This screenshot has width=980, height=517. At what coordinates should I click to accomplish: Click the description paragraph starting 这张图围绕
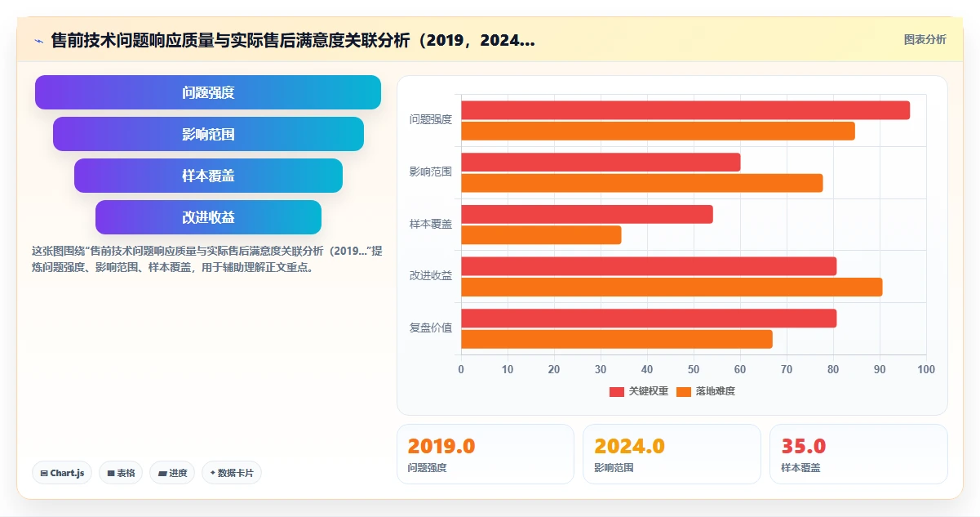pos(206,259)
